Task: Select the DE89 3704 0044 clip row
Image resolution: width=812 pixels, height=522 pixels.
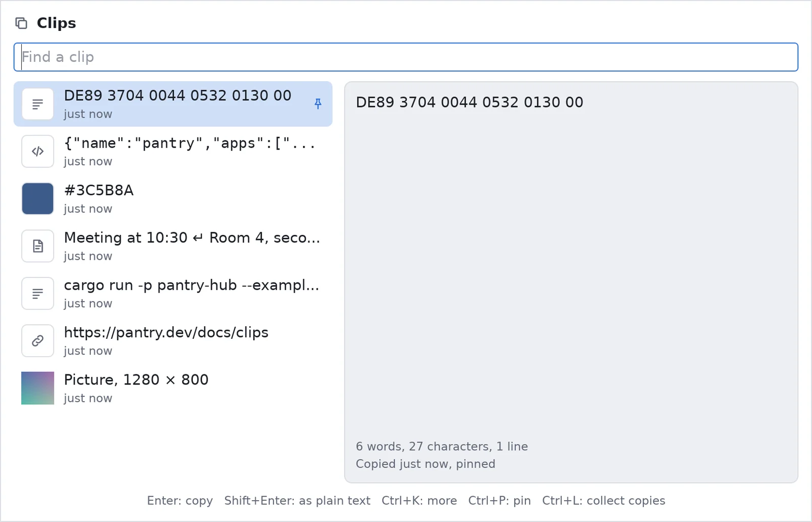Action: coord(173,104)
